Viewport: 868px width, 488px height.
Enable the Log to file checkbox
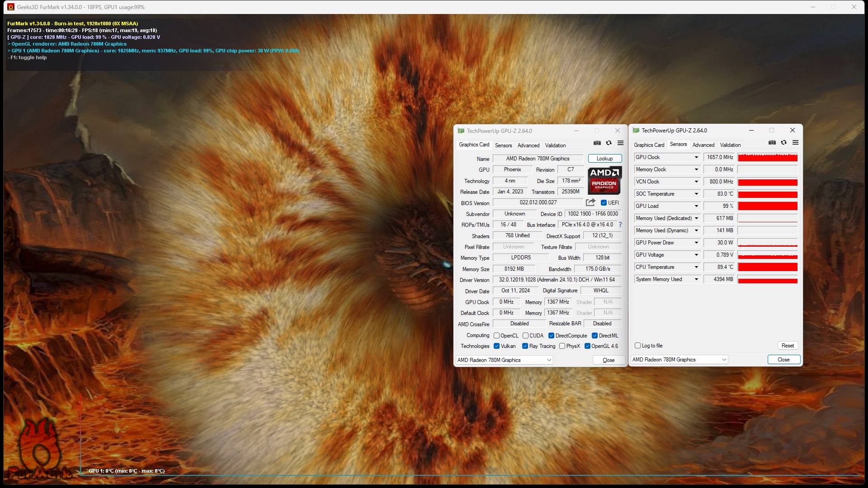637,346
